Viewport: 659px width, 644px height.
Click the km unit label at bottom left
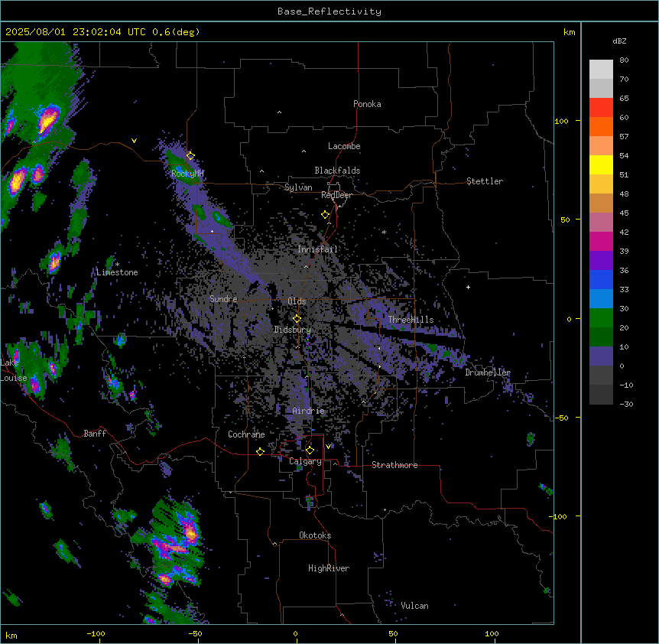[11, 635]
